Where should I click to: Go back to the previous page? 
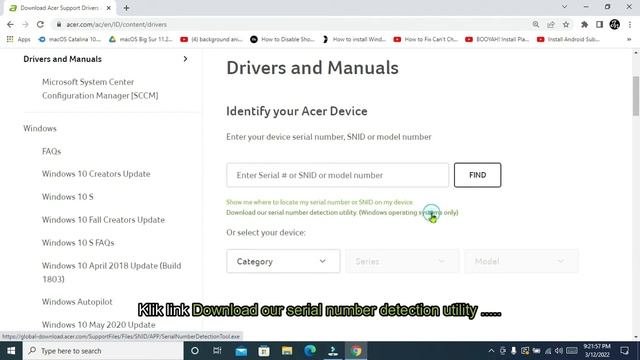click(x=10, y=24)
